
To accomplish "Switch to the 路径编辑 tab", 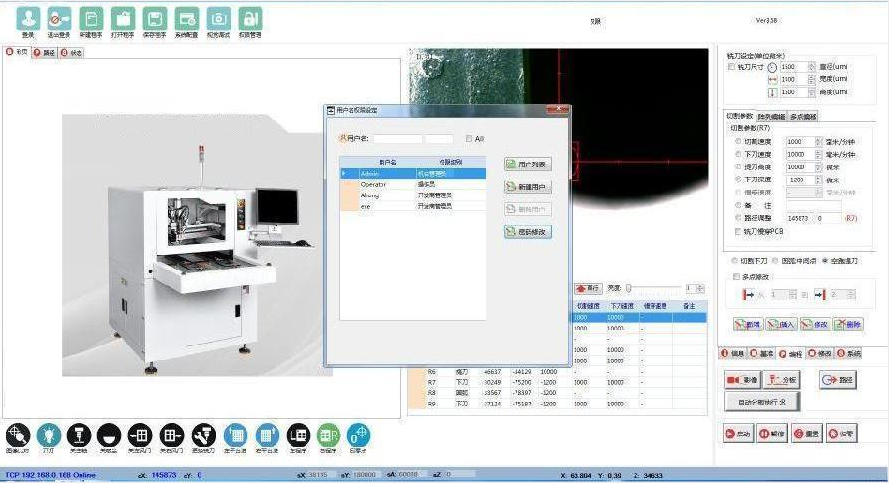I will pyautogui.click(x=772, y=117).
